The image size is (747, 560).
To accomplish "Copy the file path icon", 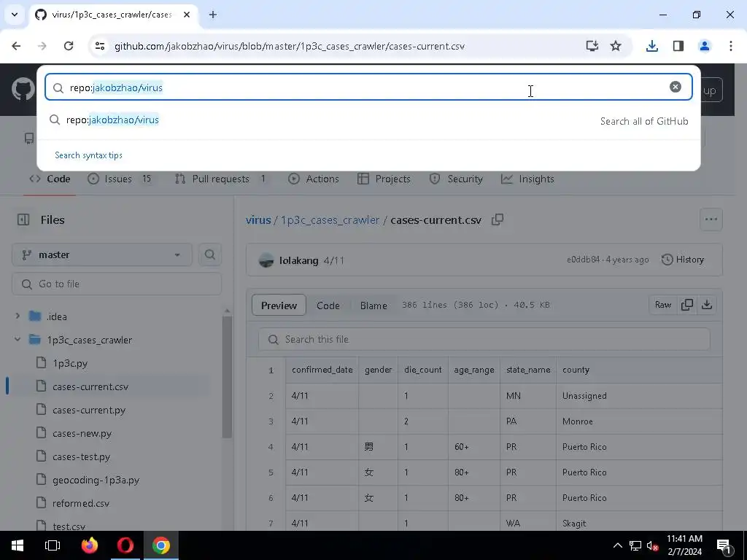I will [498, 219].
